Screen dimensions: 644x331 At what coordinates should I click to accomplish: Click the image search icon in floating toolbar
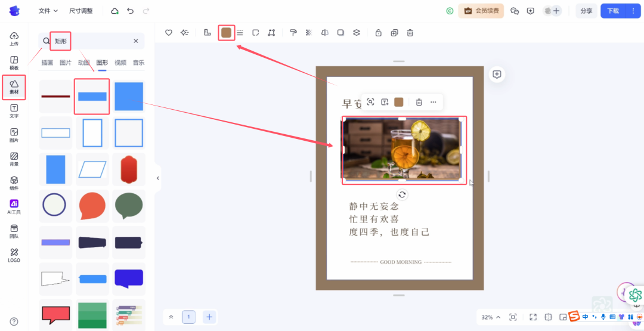pyautogui.click(x=370, y=102)
